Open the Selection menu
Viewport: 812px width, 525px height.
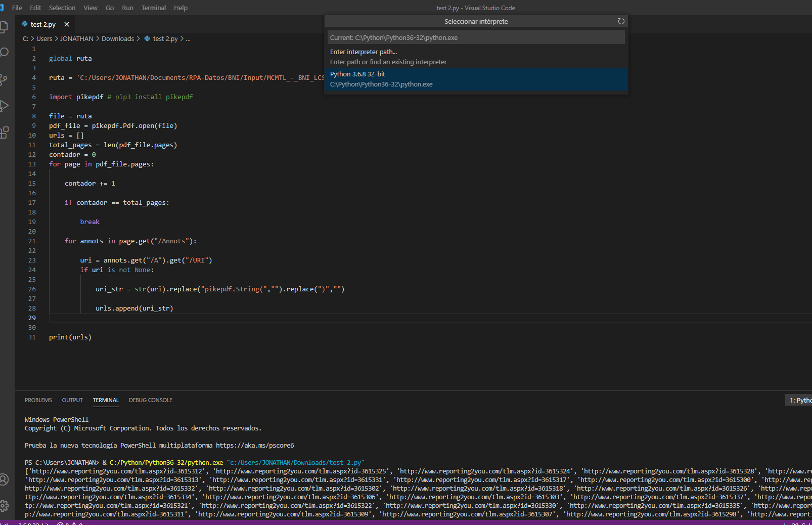pyautogui.click(x=62, y=8)
